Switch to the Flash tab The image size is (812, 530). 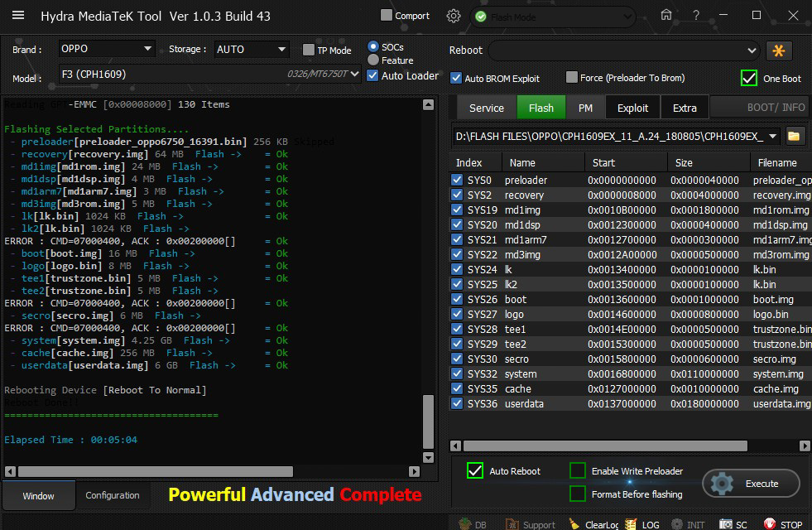541,108
